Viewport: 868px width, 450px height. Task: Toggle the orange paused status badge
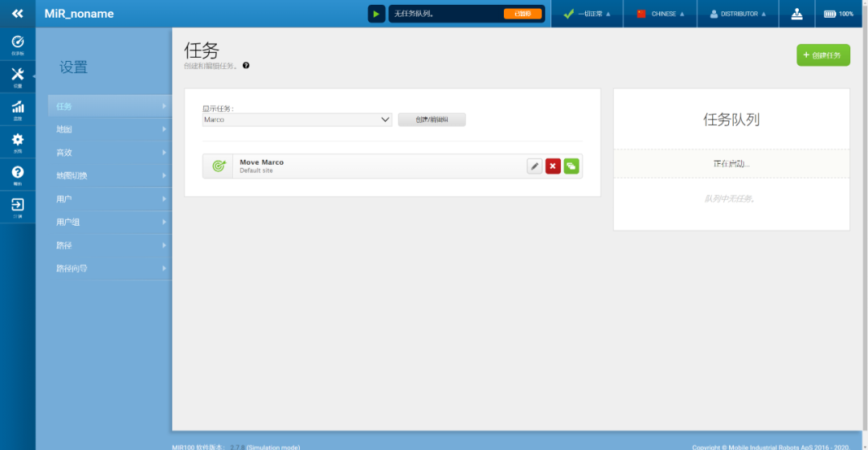click(x=522, y=14)
